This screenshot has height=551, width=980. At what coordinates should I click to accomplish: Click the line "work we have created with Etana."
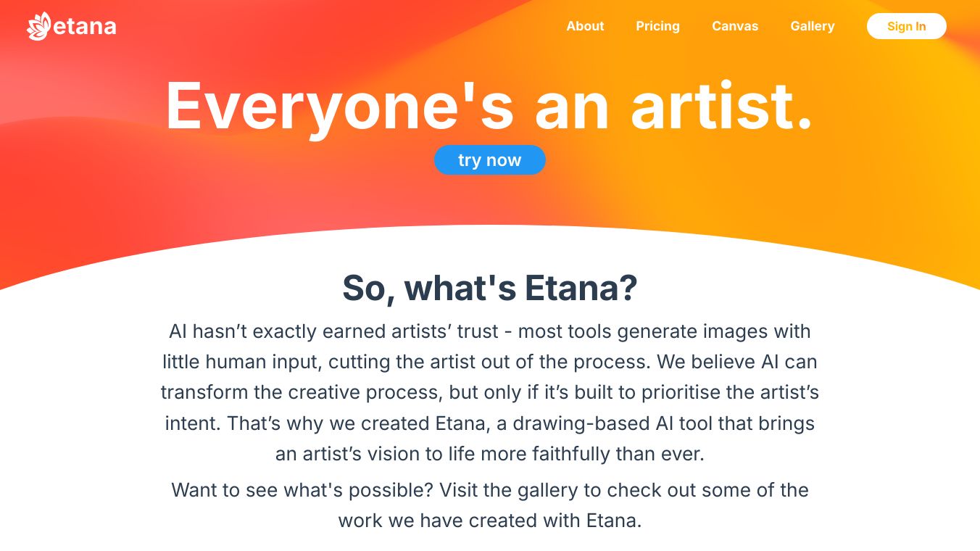coord(489,521)
